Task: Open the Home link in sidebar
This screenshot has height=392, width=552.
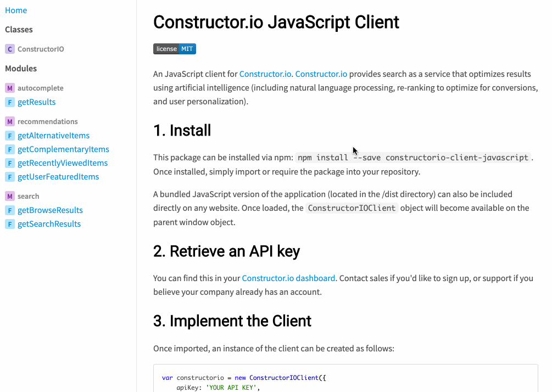Action: pyautogui.click(x=16, y=10)
